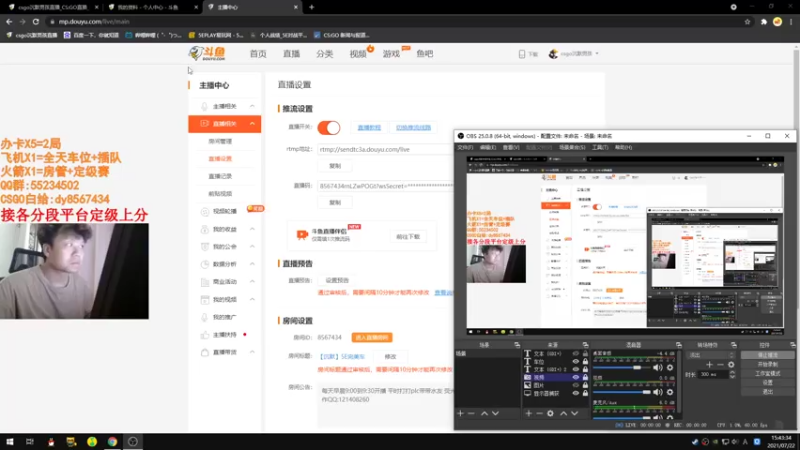Remove the selected OBS source
The width and height of the screenshot is (800, 450).
(x=539, y=413)
